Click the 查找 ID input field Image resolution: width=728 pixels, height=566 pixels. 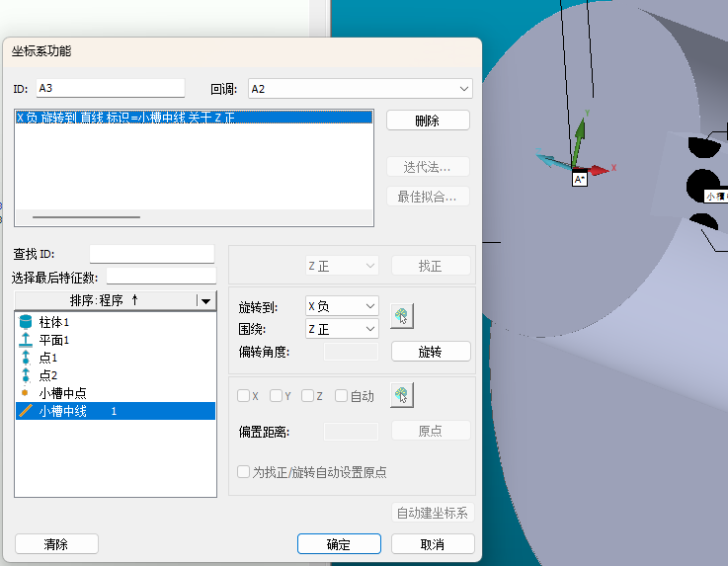152,254
